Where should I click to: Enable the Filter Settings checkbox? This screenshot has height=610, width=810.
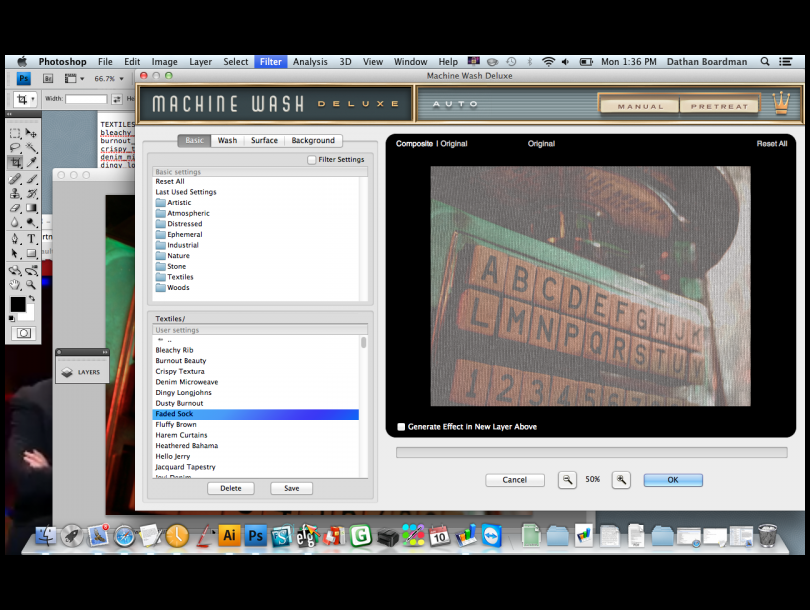point(311,160)
